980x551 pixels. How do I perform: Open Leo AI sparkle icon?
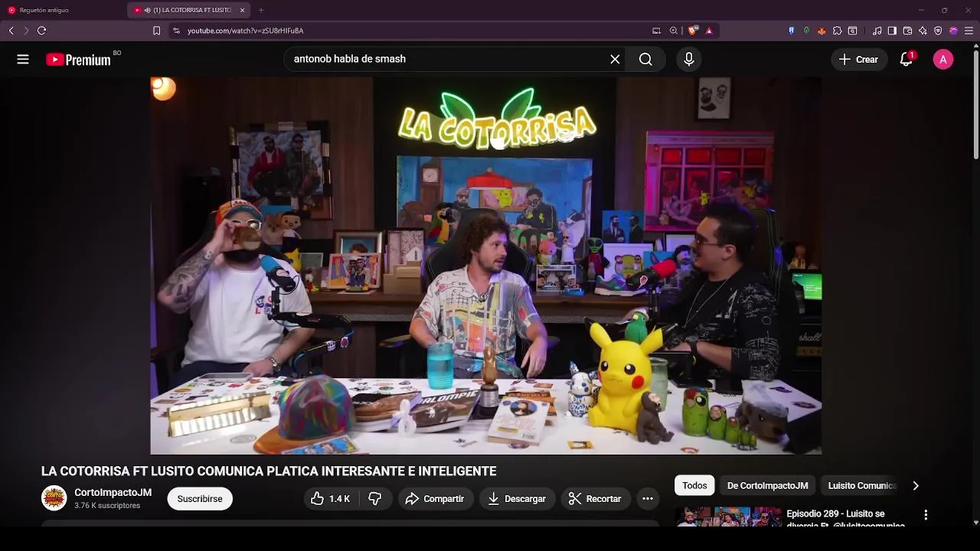click(x=923, y=31)
